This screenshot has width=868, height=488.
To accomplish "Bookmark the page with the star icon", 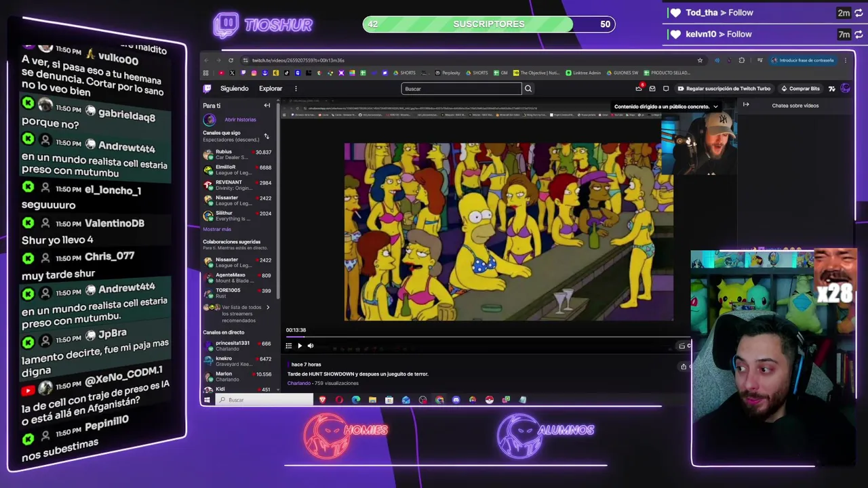I will pyautogui.click(x=700, y=60).
